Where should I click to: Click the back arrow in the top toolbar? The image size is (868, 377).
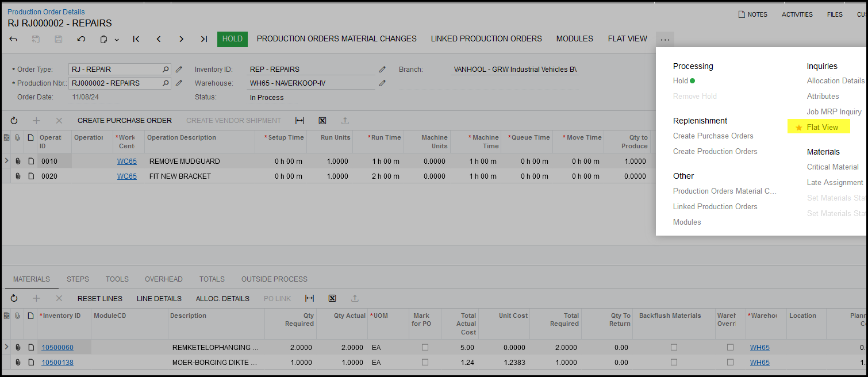click(13, 39)
